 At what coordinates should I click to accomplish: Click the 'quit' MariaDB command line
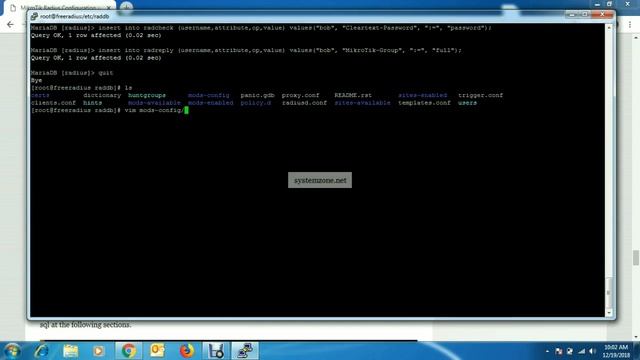pyautogui.click(x=72, y=73)
